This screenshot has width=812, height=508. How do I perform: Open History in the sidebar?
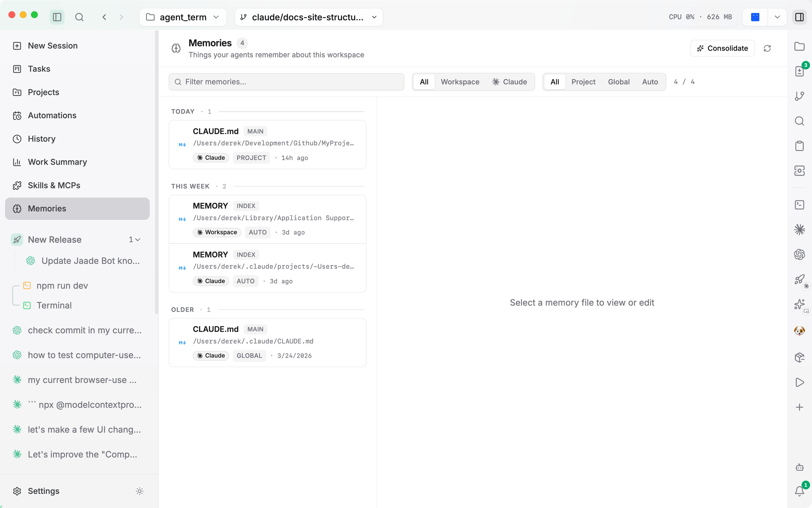coord(77,139)
